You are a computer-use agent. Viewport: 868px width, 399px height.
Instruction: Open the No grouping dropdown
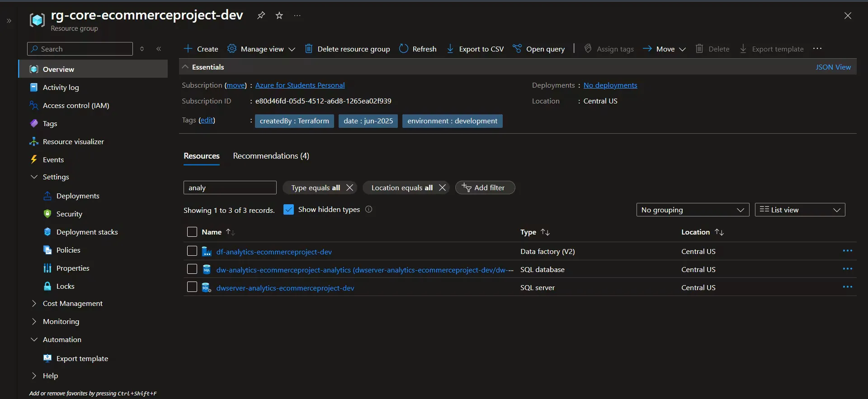click(692, 210)
